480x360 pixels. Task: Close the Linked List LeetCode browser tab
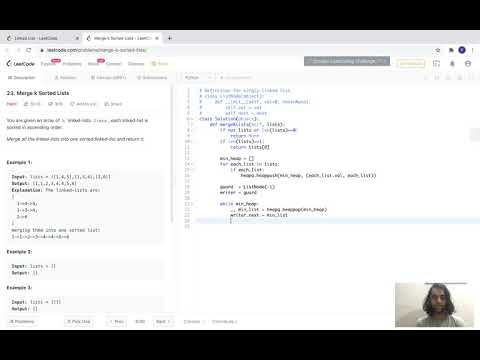77,38
